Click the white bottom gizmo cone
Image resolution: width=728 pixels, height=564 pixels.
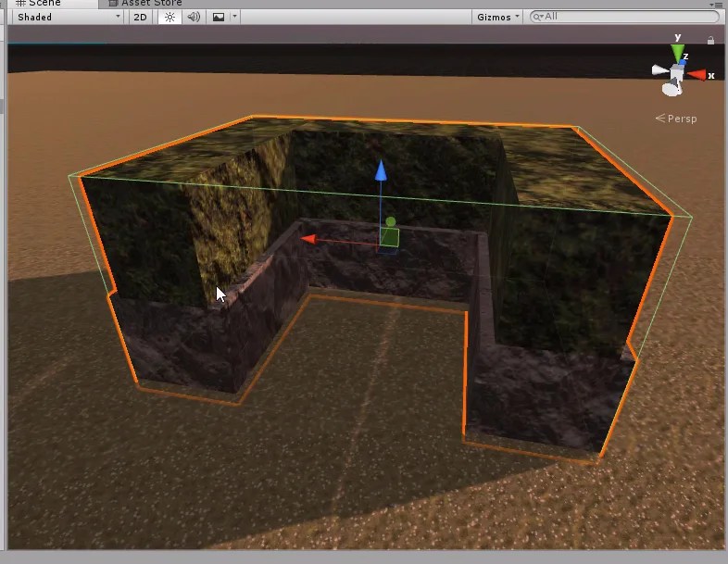click(672, 88)
